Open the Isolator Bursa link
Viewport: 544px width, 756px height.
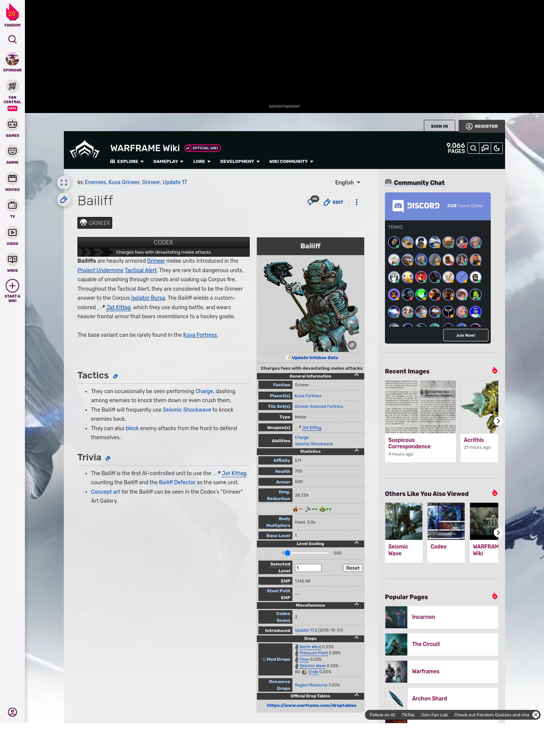click(148, 298)
